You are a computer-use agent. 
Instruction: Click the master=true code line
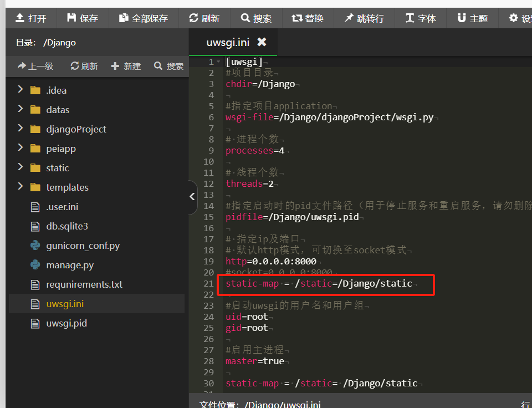click(255, 361)
